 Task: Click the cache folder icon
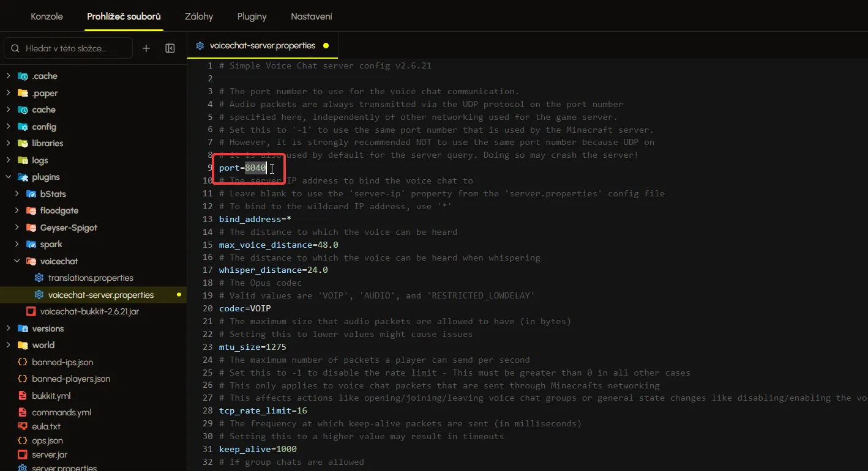point(23,110)
